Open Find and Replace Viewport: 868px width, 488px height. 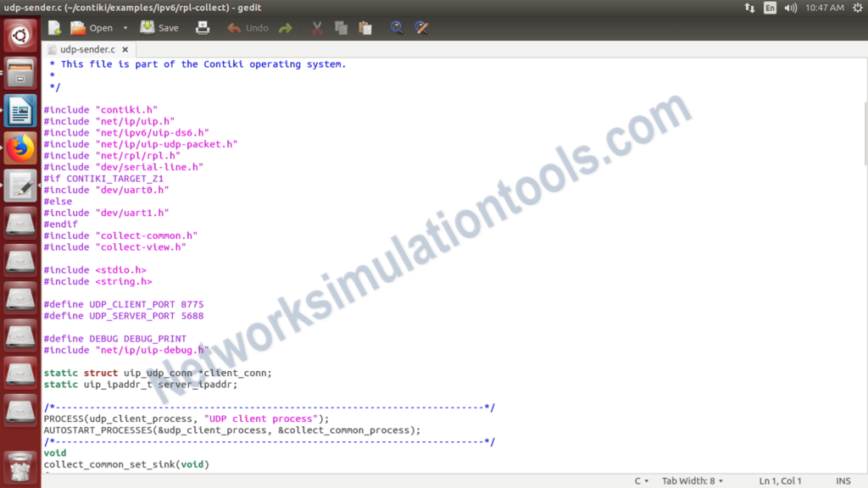pyautogui.click(x=420, y=27)
